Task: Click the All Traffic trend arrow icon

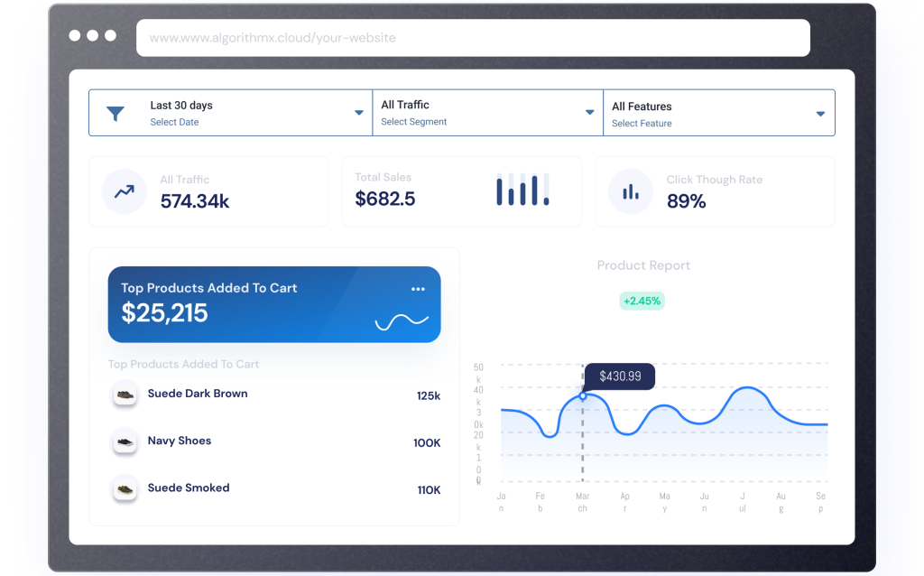Action: (x=125, y=191)
